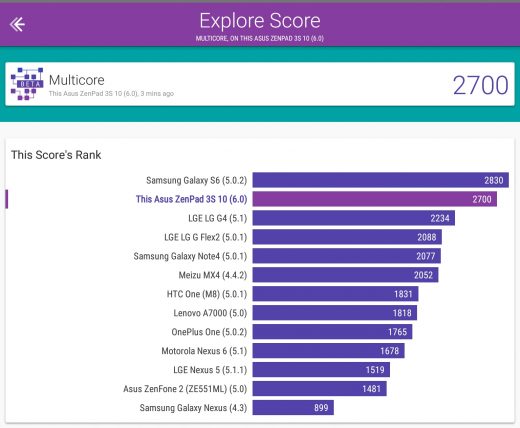Click the Meizu MX4 (4.4.2) label
Screen dimensions: 520x428
(213, 275)
